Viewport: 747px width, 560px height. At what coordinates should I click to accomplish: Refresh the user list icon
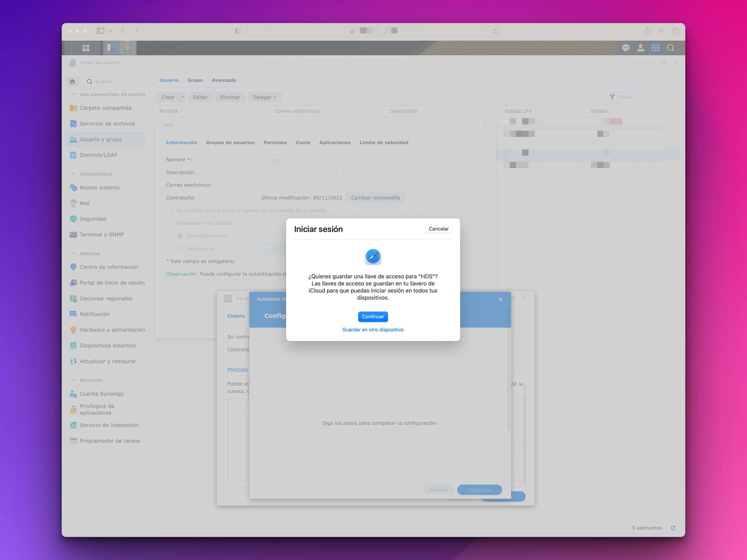pos(673,528)
